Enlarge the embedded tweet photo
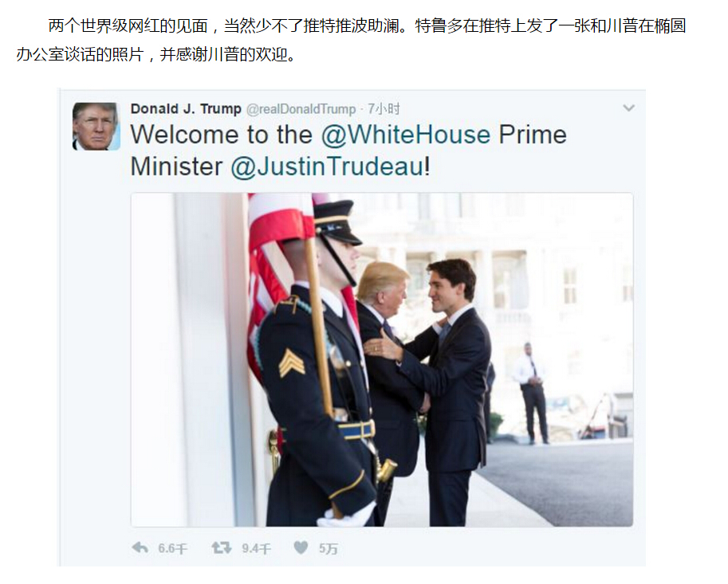 click(382, 359)
